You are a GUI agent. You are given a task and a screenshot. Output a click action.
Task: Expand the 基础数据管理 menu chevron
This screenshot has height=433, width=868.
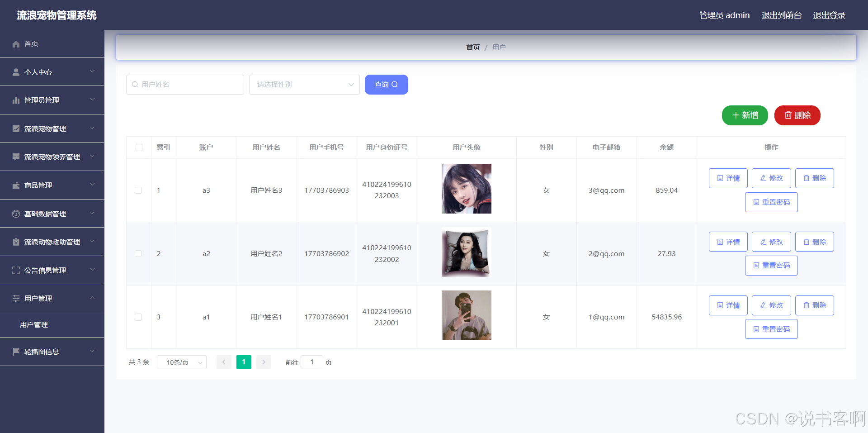tap(92, 213)
